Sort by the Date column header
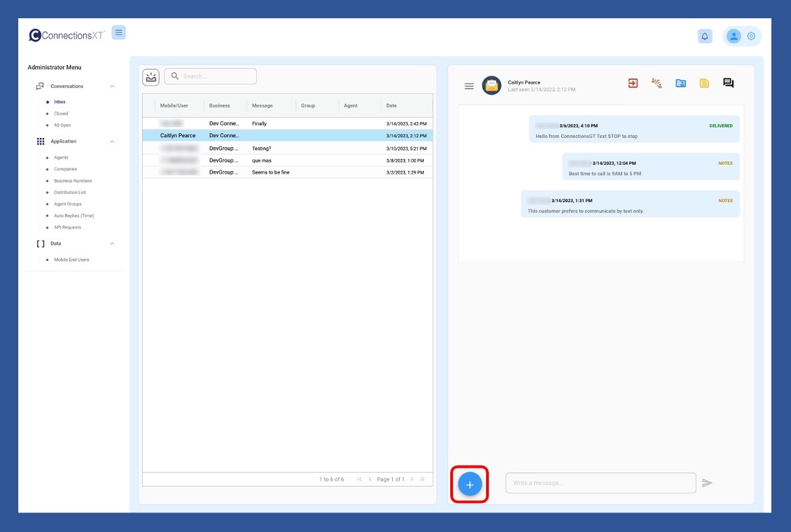Image resolution: width=791 pixels, height=532 pixels. click(x=392, y=105)
